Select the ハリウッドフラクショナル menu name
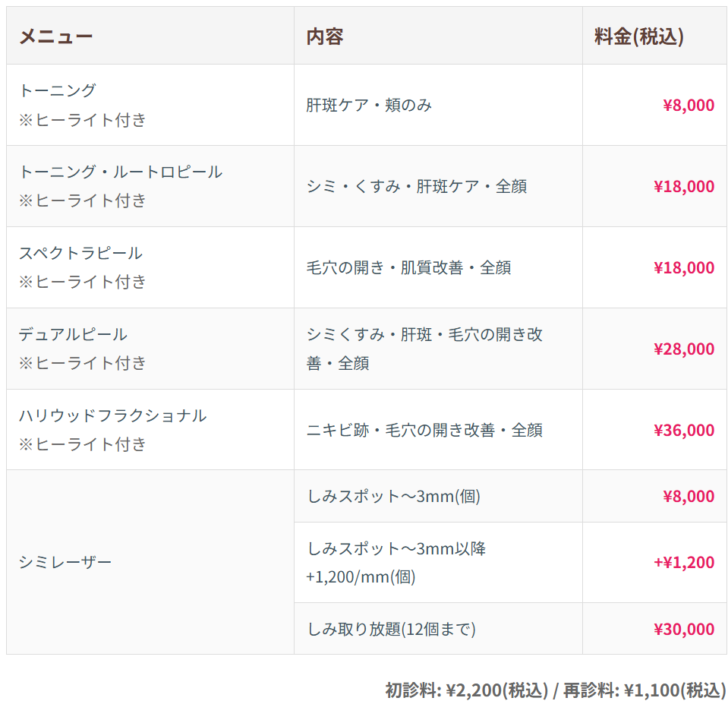 pos(112,415)
